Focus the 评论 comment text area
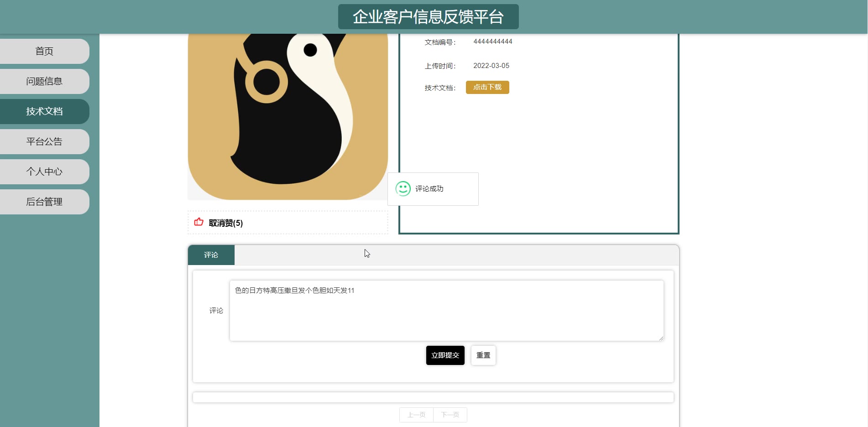The image size is (868, 427). (447, 311)
